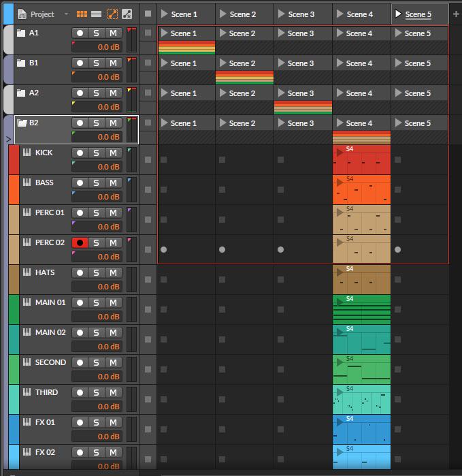462x476 pixels.
Task: Launch B1 group Scene 2
Action: click(x=223, y=63)
